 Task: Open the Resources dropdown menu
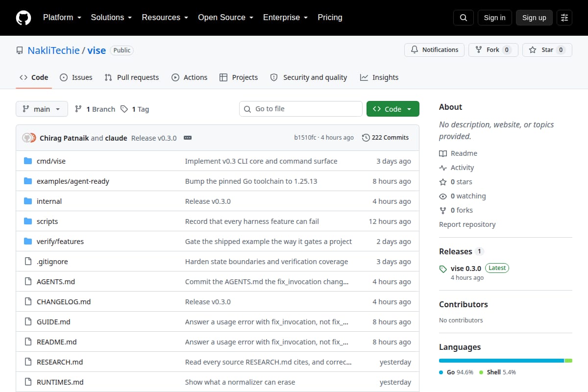pyautogui.click(x=165, y=17)
